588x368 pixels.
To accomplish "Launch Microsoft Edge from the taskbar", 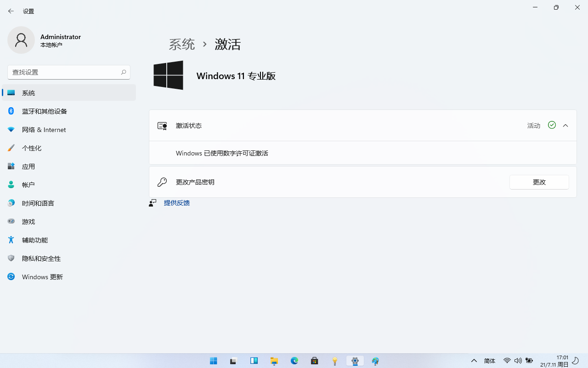I will (x=294, y=361).
